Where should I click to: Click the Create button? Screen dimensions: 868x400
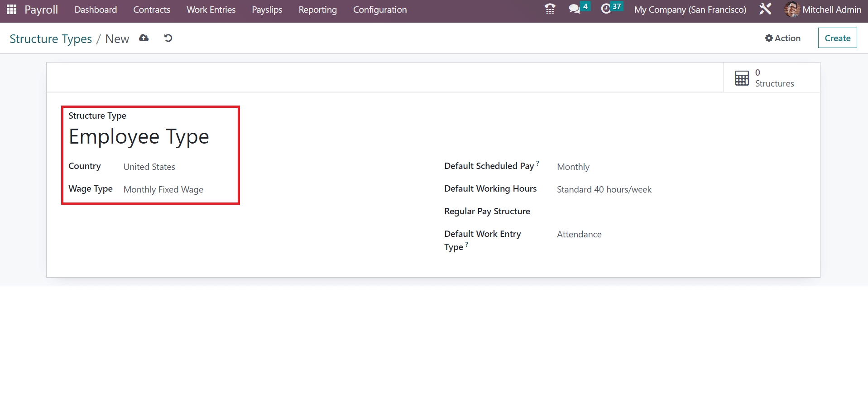coord(837,38)
